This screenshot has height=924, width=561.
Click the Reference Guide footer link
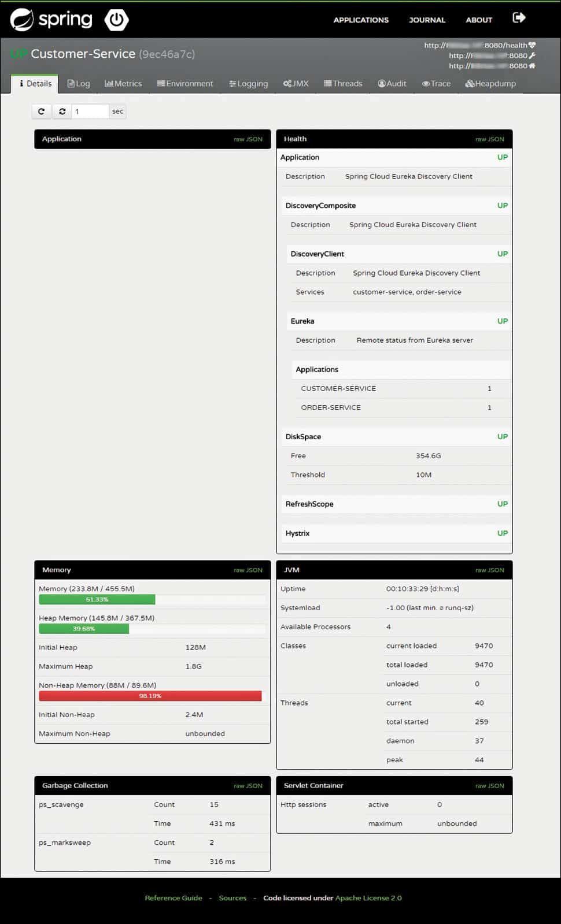[x=174, y=898]
